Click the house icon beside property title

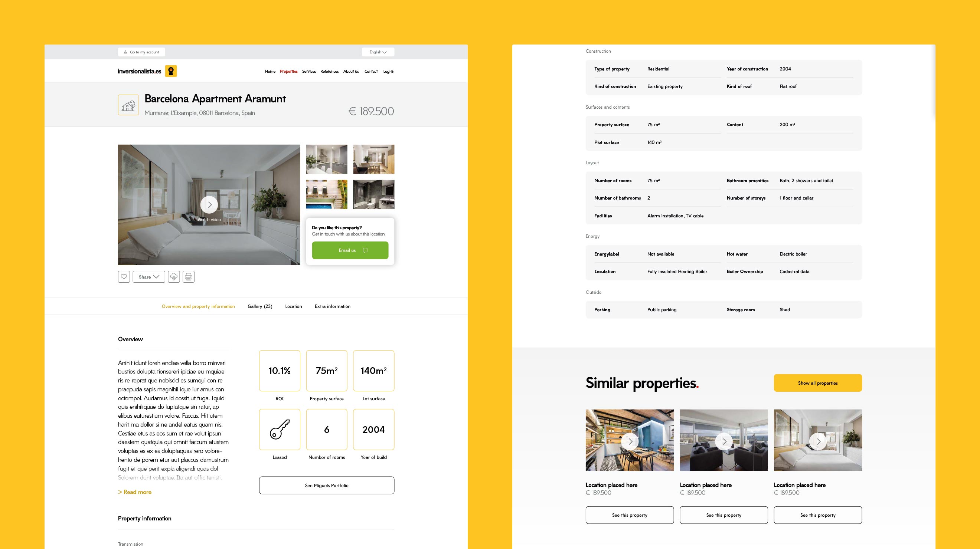(x=128, y=105)
